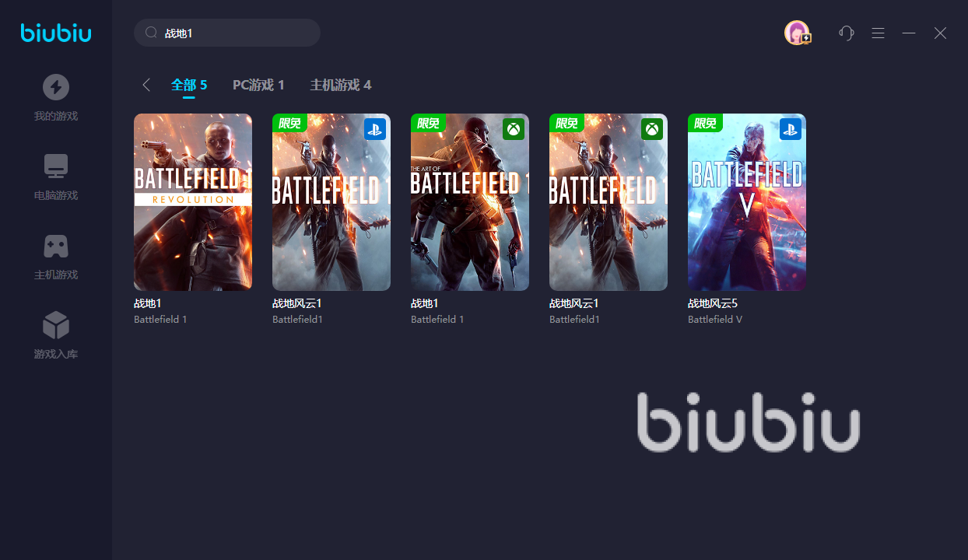This screenshot has height=560, width=968.
Task: Open Battlefield V game cover
Action: point(747,202)
